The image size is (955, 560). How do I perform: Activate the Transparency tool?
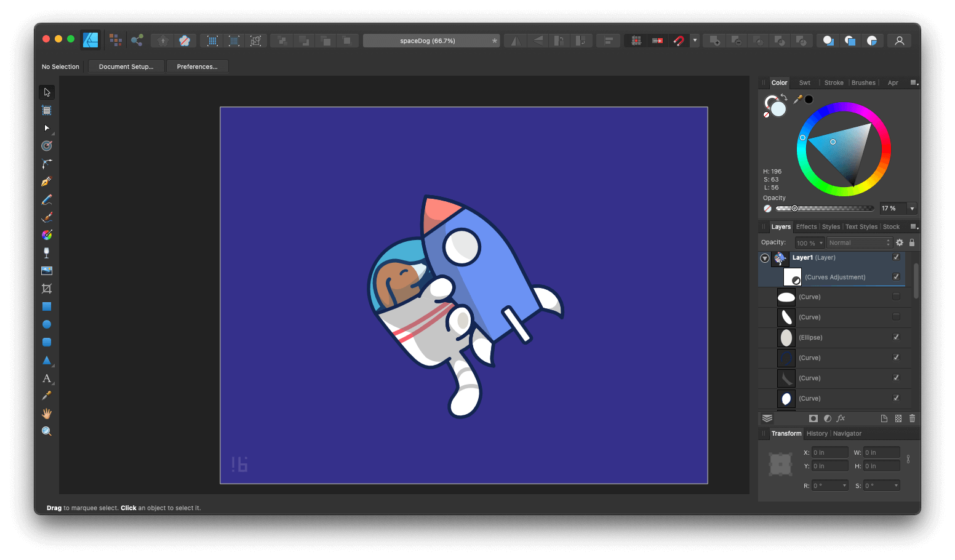46,253
